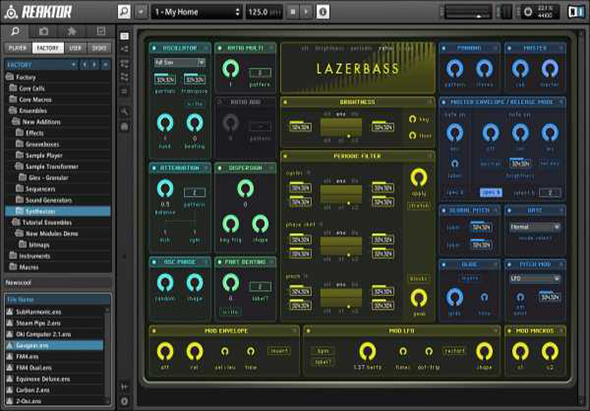Open the info hints button in top bar

point(323,12)
